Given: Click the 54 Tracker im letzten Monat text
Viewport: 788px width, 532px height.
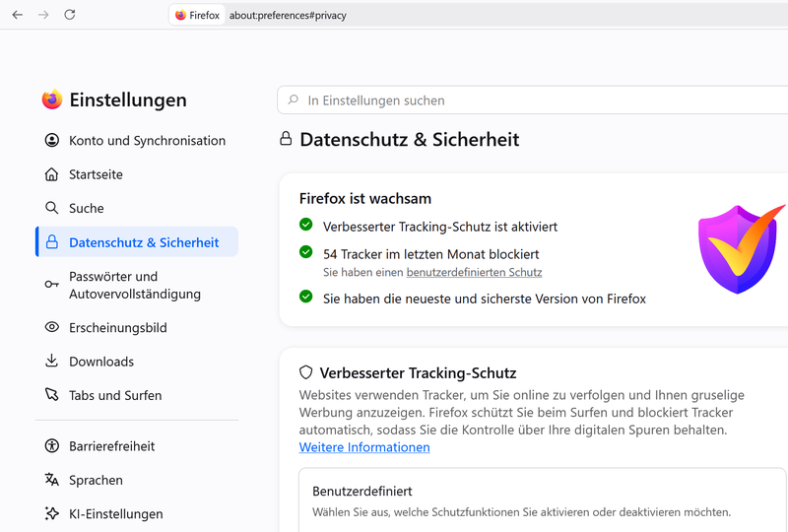Looking at the screenshot, I should click(x=430, y=254).
